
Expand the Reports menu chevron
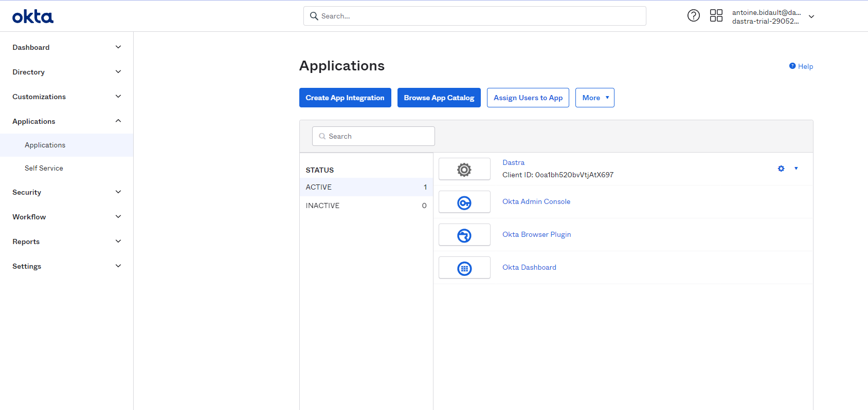(x=118, y=241)
